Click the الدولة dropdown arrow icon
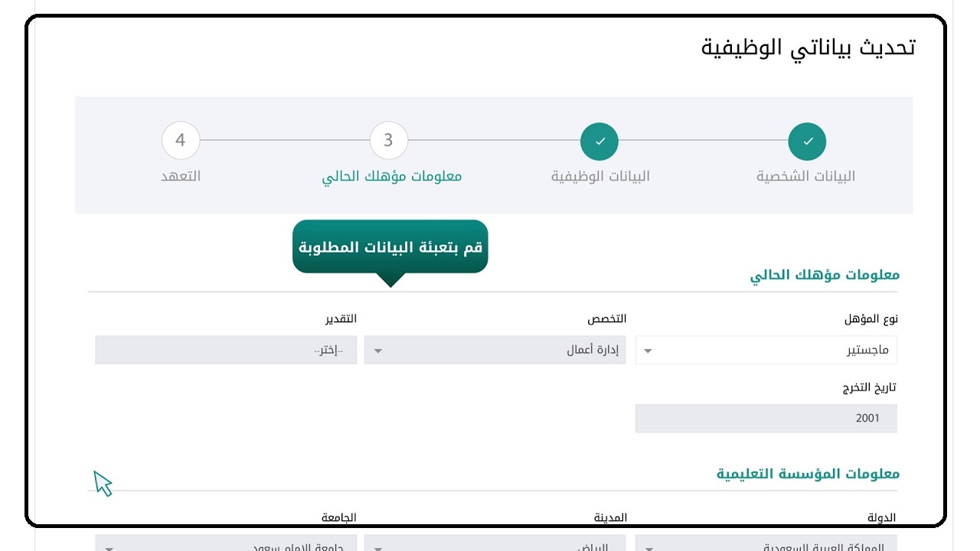Viewport: 980px width, 551px height. pos(648,548)
